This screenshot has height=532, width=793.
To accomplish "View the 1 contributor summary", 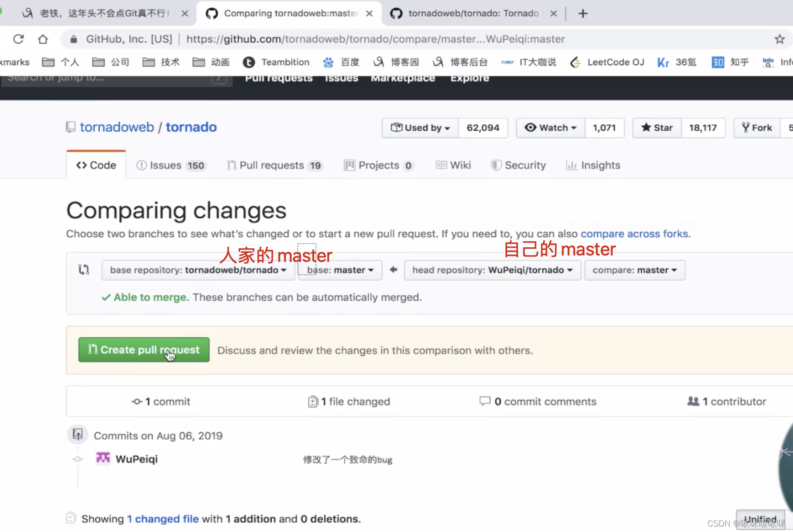I will point(727,402).
